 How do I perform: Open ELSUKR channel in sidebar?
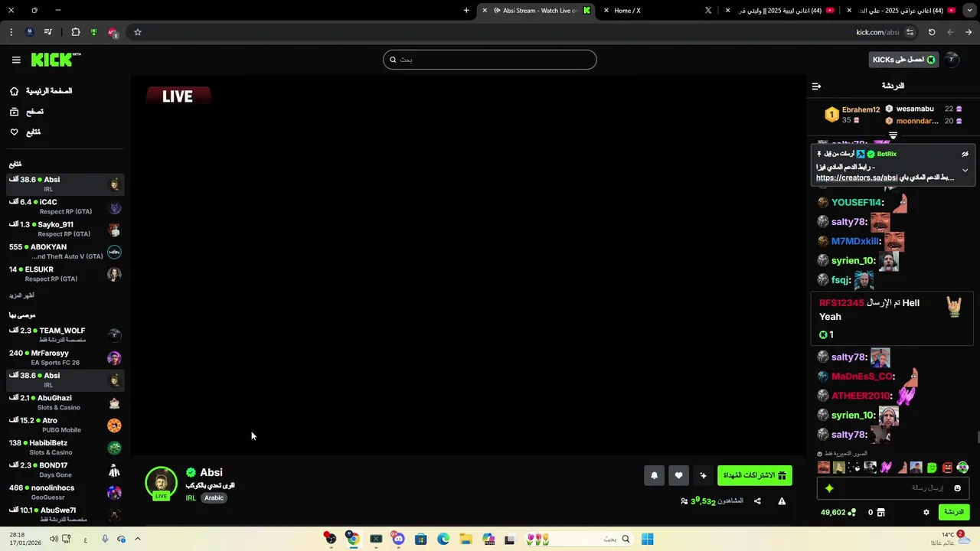click(x=65, y=274)
